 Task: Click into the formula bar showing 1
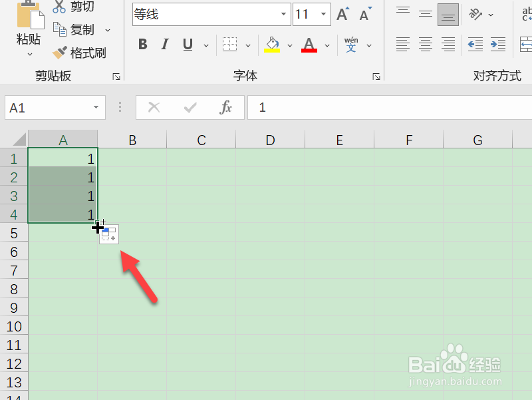[390, 108]
